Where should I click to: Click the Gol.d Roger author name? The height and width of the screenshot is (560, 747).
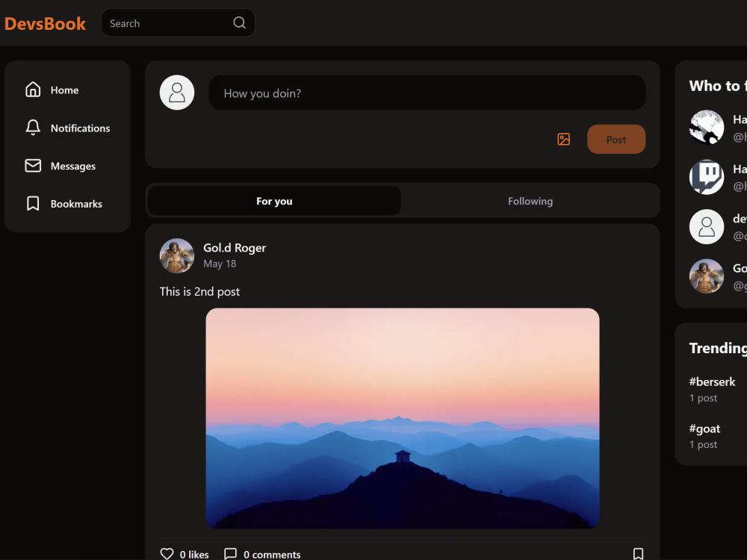click(x=235, y=248)
